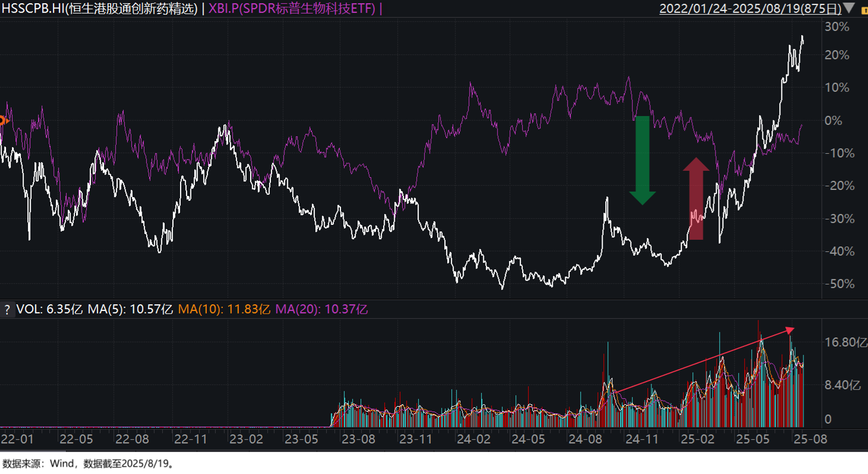
Task: Click the 23-05 date on time axis
Action: coord(302,440)
